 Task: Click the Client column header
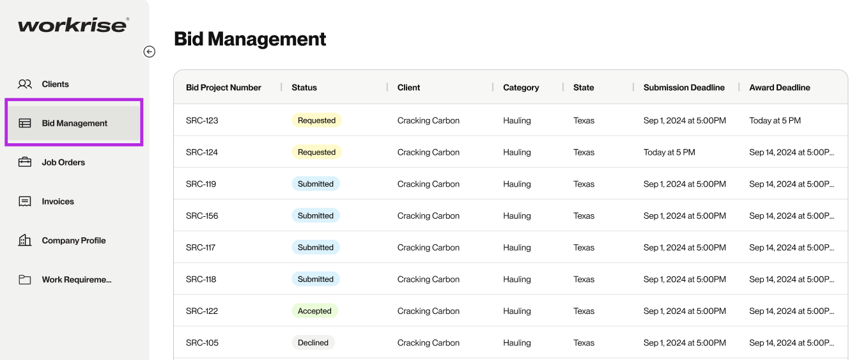[409, 88]
